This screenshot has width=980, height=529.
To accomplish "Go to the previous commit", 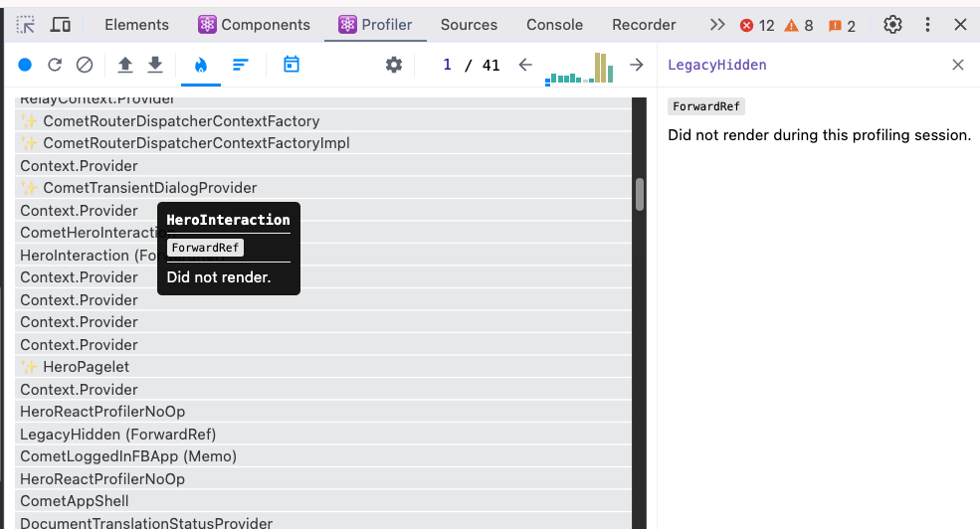I will click(525, 65).
